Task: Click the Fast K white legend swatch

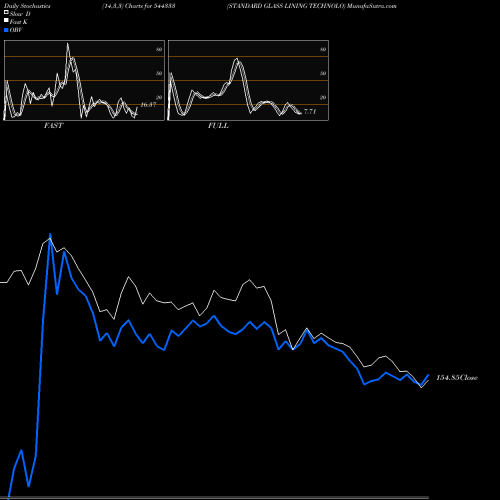Action: pos(6,20)
